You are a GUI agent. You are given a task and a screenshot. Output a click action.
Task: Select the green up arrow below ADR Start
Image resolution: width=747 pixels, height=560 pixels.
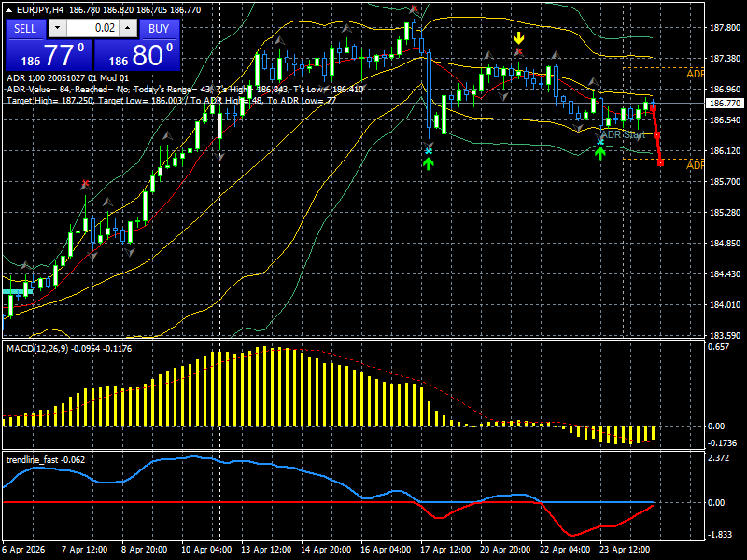coord(599,153)
